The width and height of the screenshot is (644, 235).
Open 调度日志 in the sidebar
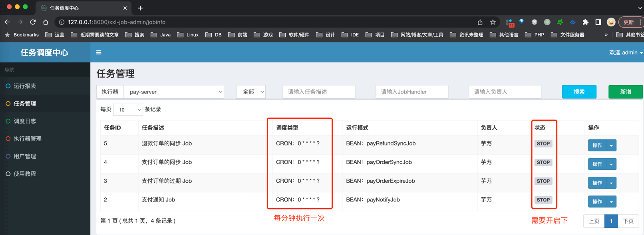(x=25, y=121)
